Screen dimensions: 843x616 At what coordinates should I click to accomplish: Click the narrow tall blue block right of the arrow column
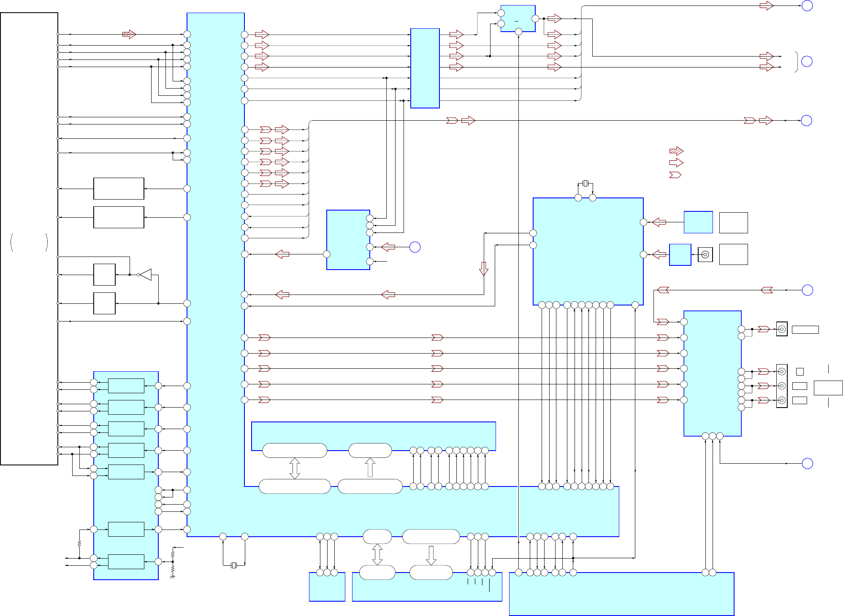coord(425,68)
